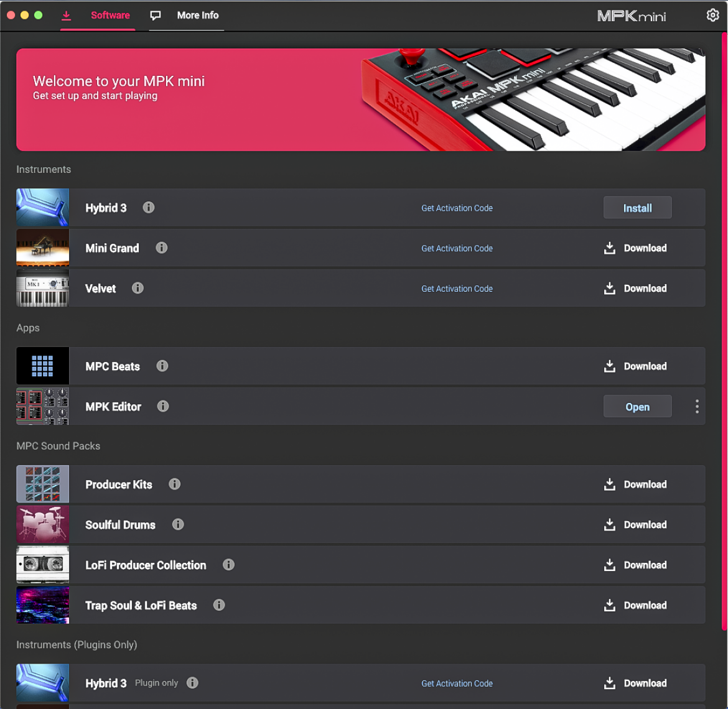Download Mini Grand
Screen dimensions: 728x709
pyautogui.click(x=636, y=248)
